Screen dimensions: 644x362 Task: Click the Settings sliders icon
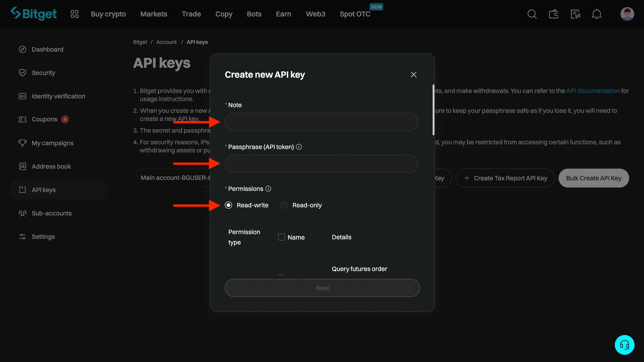[x=22, y=237]
